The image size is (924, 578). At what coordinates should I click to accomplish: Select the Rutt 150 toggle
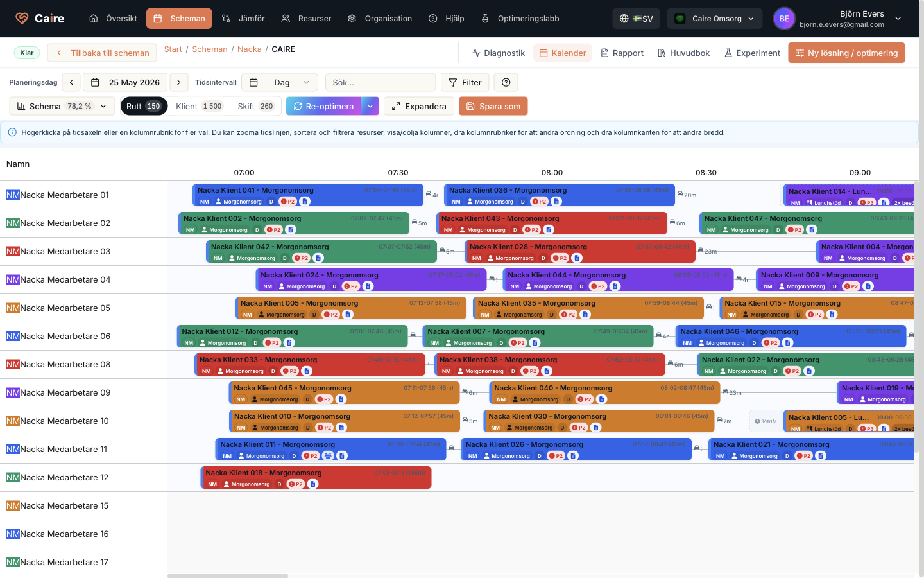point(144,106)
